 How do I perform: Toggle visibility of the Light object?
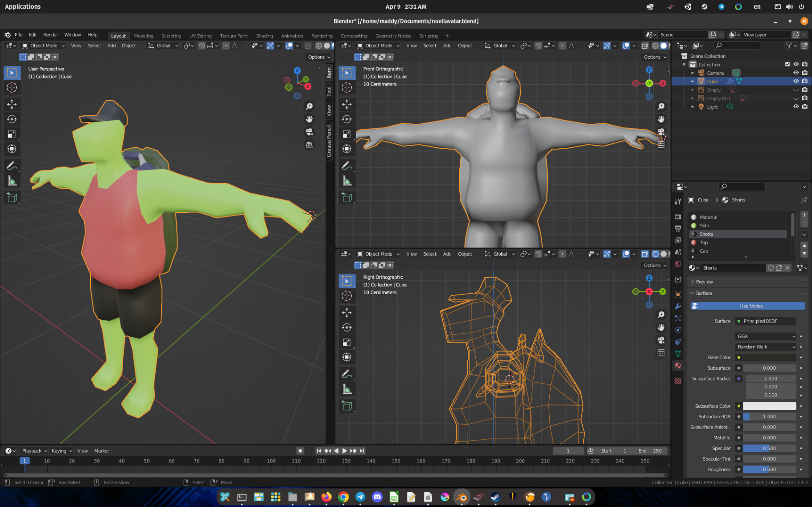796,106
